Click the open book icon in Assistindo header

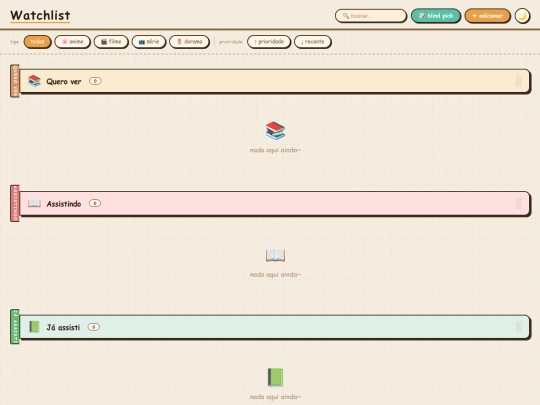click(34, 203)
